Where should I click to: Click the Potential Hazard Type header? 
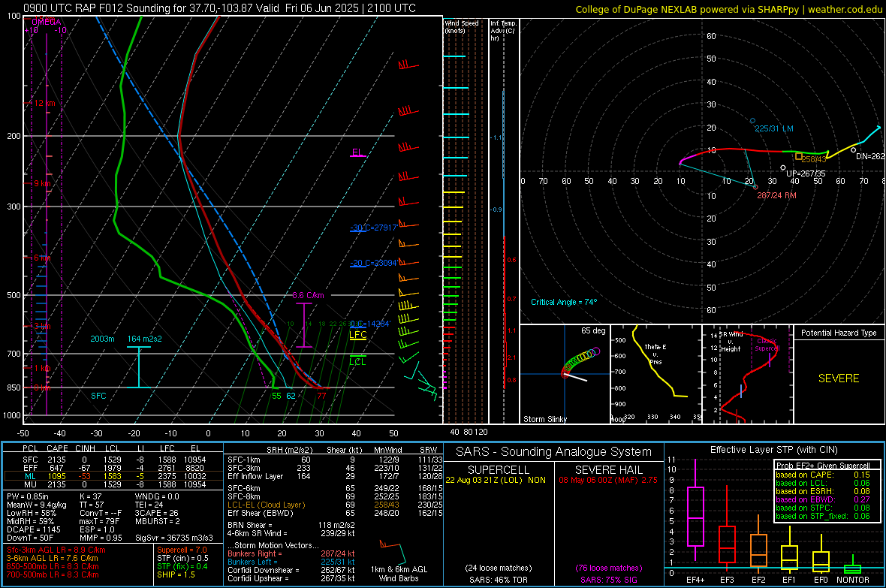(x=839, y=333)
